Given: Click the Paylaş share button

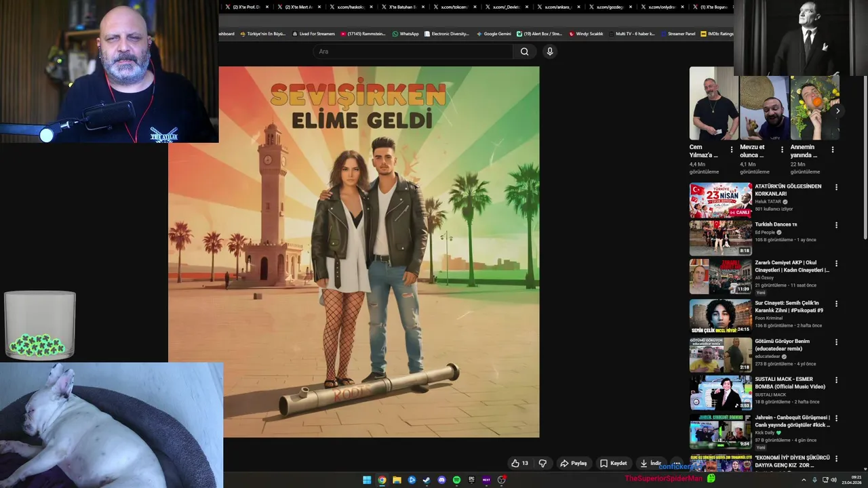Looking at the screenshot, I should pos(573,464).
